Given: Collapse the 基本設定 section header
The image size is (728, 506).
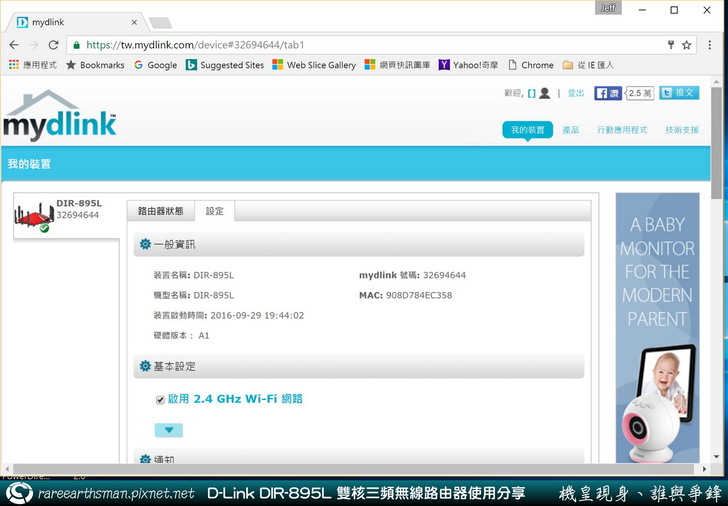Looking at the screenshot, I should (x=359, y=367).
